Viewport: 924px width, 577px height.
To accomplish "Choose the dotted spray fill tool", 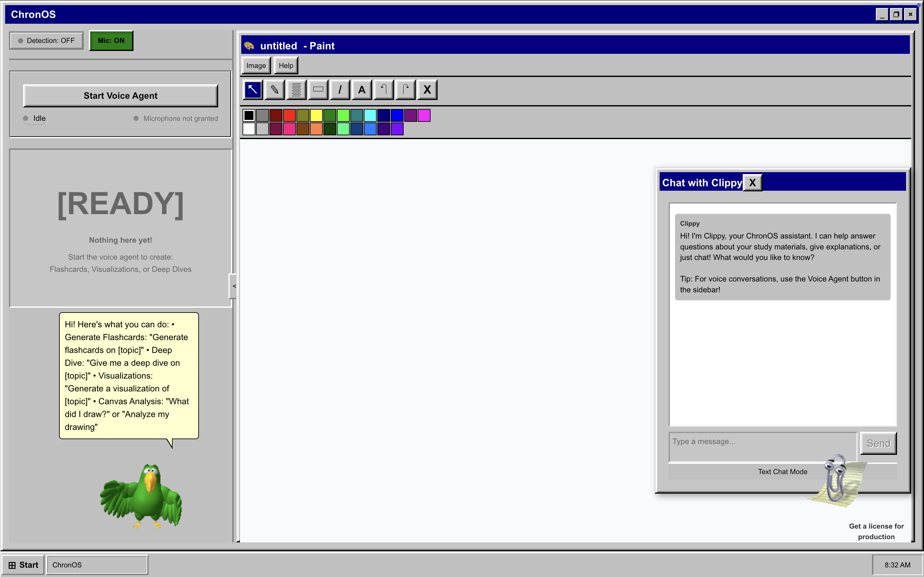I will coord(296,90).
